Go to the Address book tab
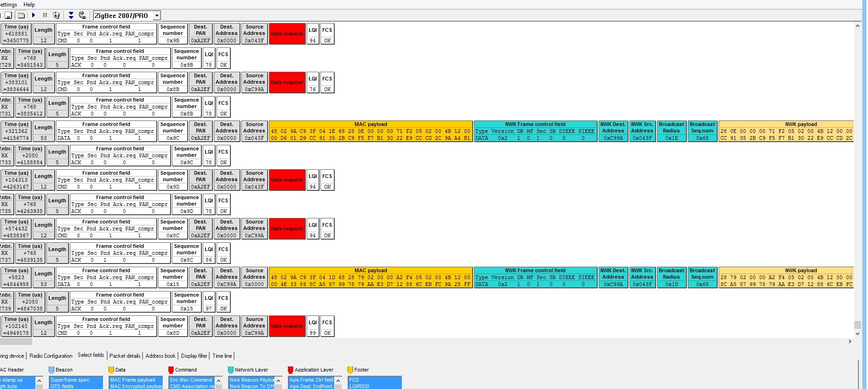868x389 pixels. tap(160, 356)
